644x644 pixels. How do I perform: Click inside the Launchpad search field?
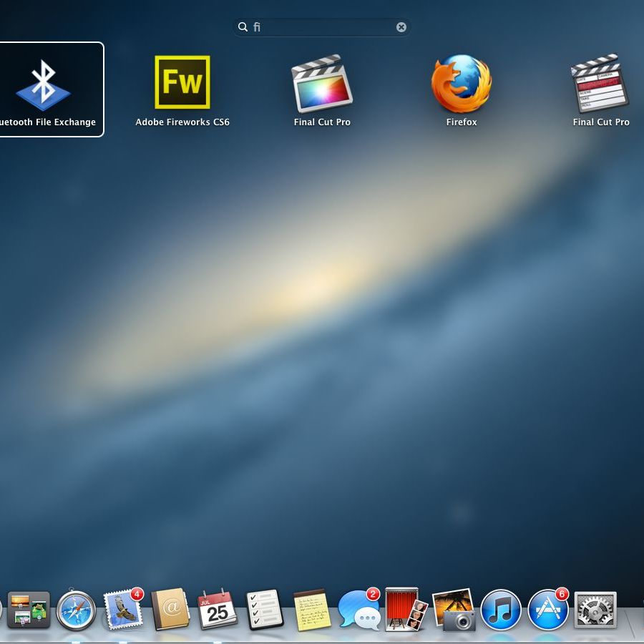(321, 27)
